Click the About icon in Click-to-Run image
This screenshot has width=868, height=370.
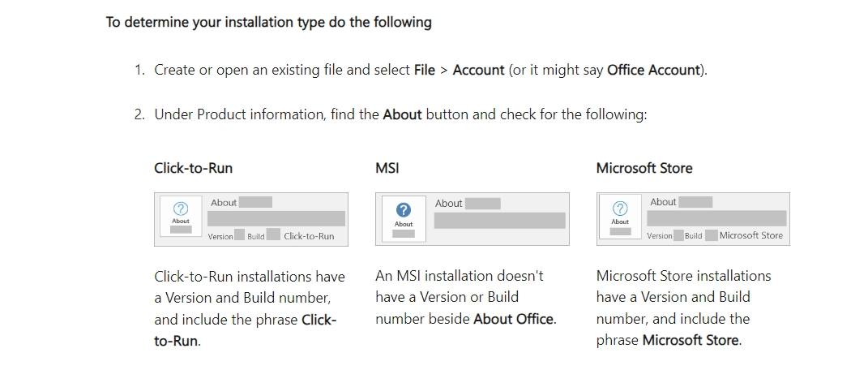tap(181, 209)
